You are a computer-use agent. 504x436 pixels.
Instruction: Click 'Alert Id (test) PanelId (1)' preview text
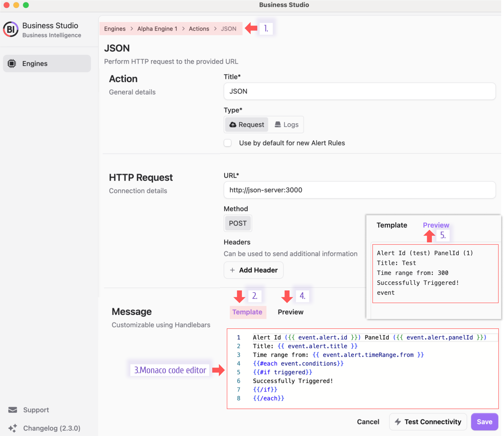point(425,253)
